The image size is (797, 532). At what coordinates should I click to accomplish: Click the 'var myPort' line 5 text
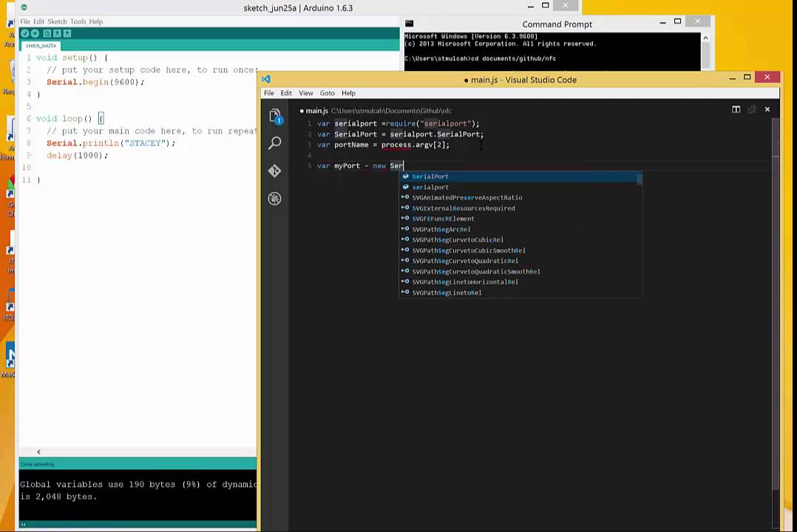(360, 166)
